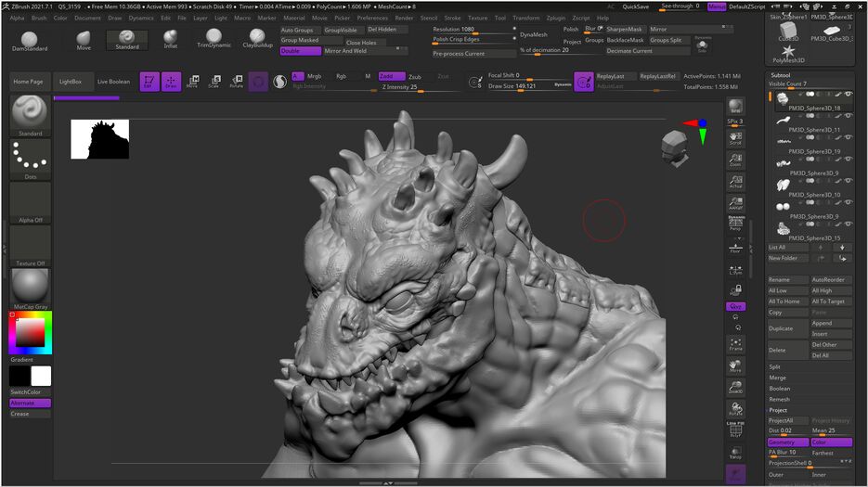Open Alpha Off picker

[x=30, y=202]
